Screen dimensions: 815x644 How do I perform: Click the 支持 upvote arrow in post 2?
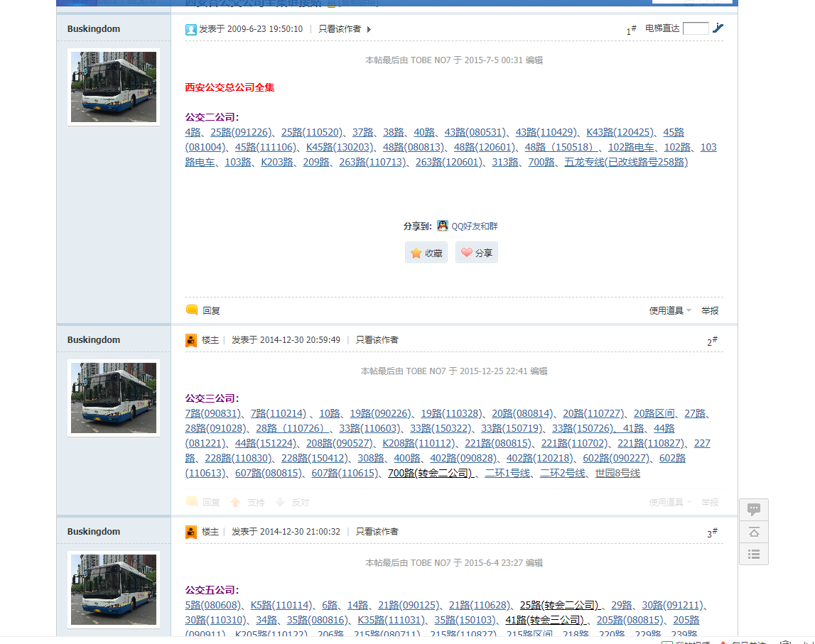(x=235, y=502)
